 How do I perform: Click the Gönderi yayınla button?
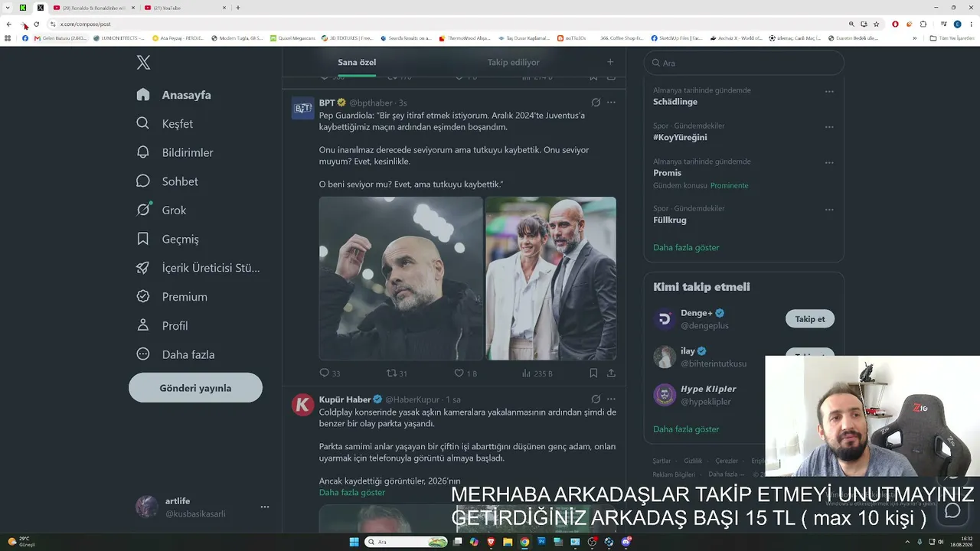click(x=195, y=388)
